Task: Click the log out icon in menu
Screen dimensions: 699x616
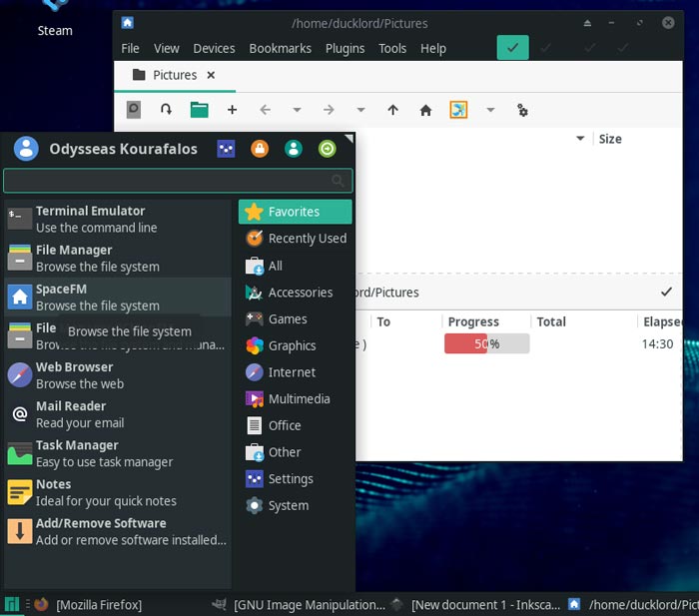Action: (327, 149)
